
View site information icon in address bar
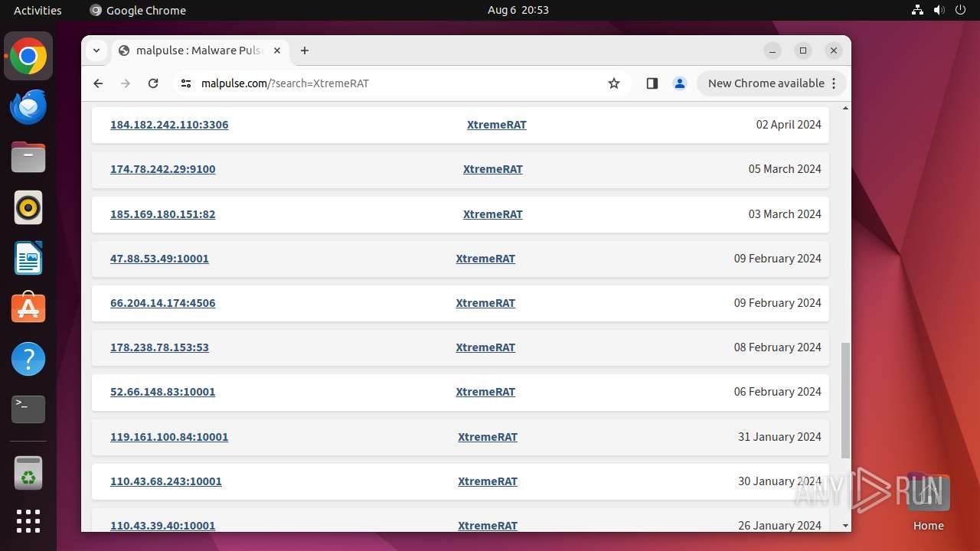point(186,83)
